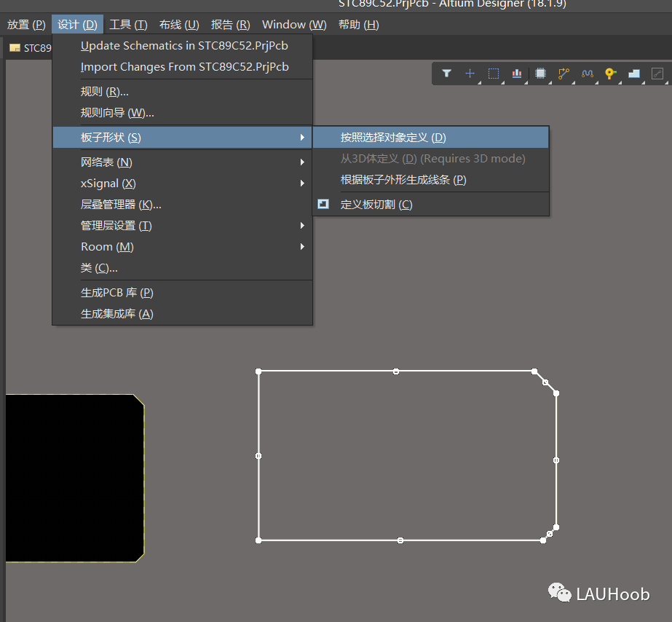Select the snap/move objects cross icon
672x622 pixels.
click(x=470, y=74)
